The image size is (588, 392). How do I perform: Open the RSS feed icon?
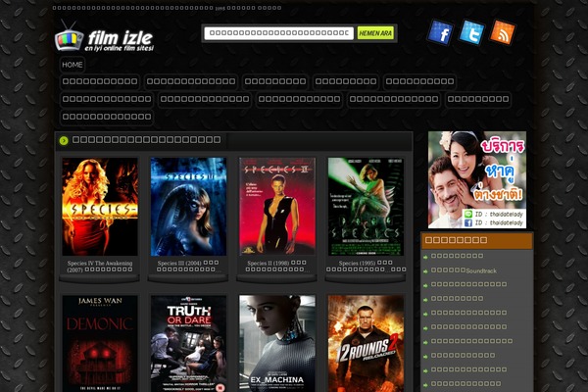click(503, 32)
